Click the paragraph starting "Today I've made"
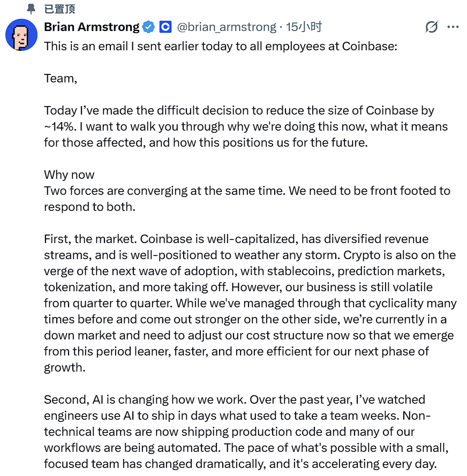Viewport: 467px width, 476px height. [246, 126]
